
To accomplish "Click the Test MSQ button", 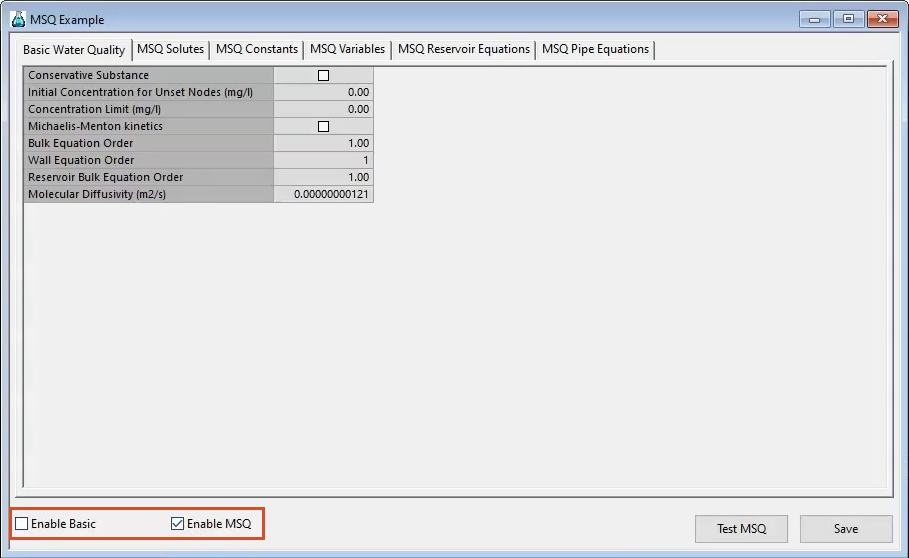I will (x=741, y=529).
